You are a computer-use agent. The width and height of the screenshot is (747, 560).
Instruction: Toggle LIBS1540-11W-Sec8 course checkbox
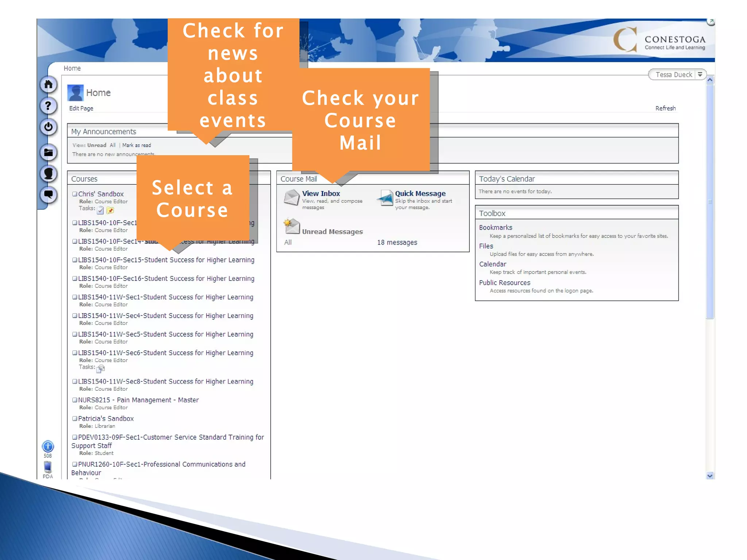[75, 381]
